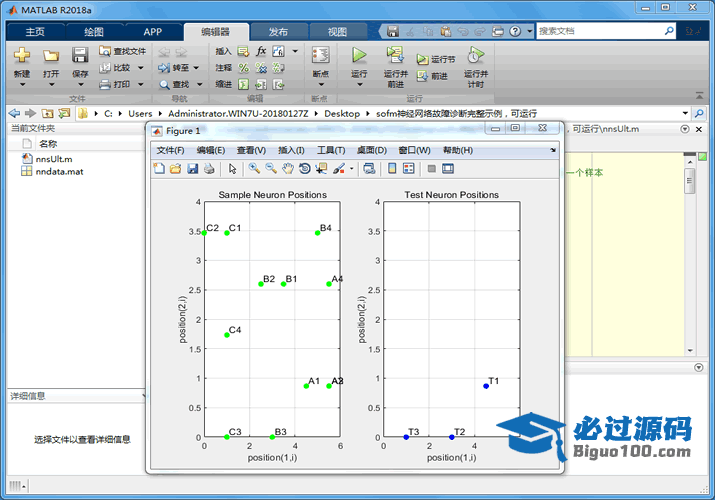Open Figure 1 Tools (工具) menu
Viewport: 715px width, 500px height.
(331, 150)
